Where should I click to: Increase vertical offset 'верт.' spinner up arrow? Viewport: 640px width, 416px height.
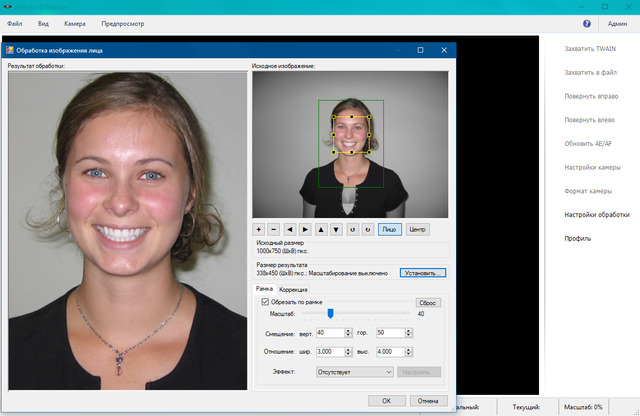pos(348,330)
